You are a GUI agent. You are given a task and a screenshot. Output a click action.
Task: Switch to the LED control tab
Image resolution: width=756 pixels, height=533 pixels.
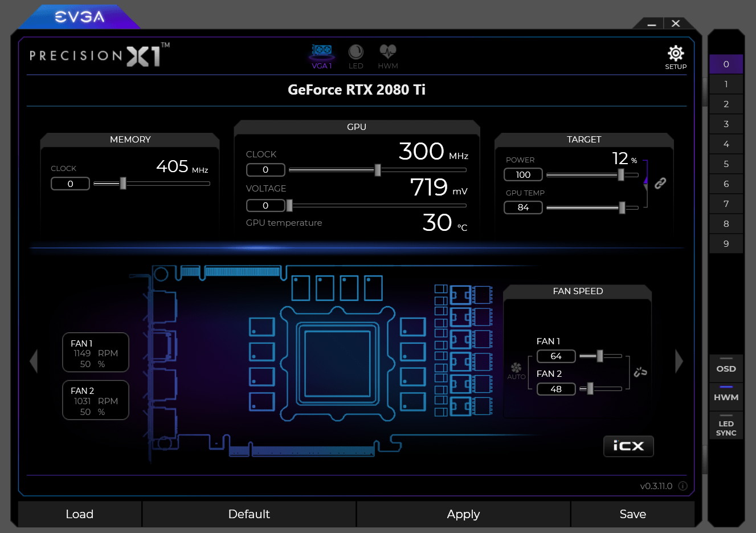click(356, 56)
